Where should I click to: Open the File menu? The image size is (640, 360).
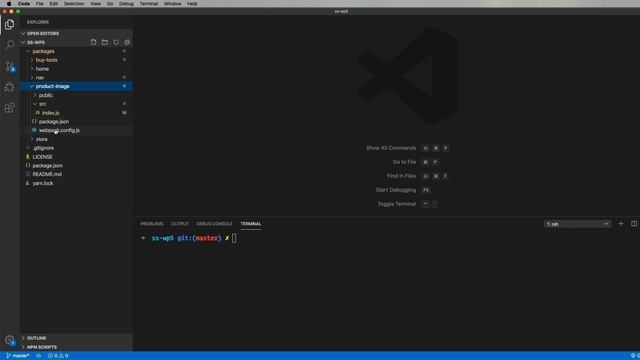tap(39, 4)
